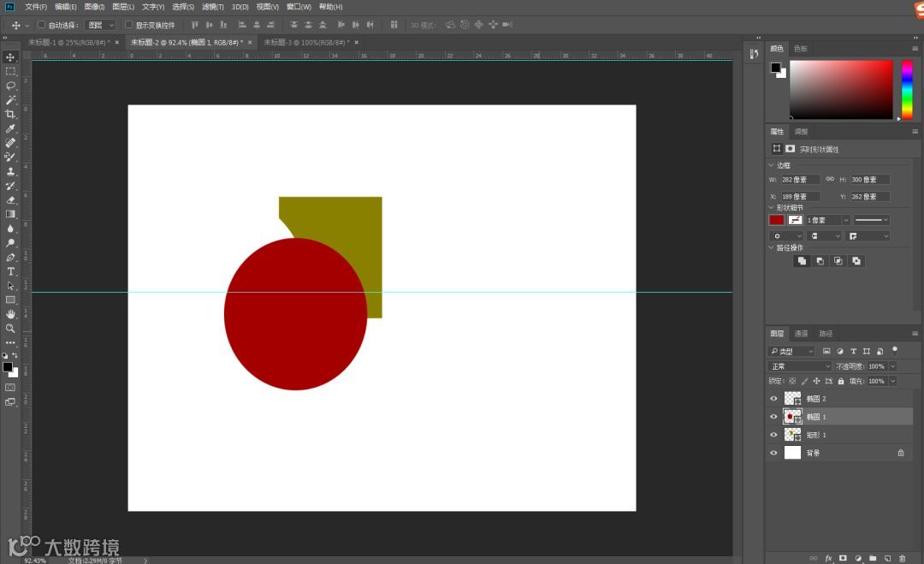Open the stroke width 1 像素 dropdown

[845, 220]
